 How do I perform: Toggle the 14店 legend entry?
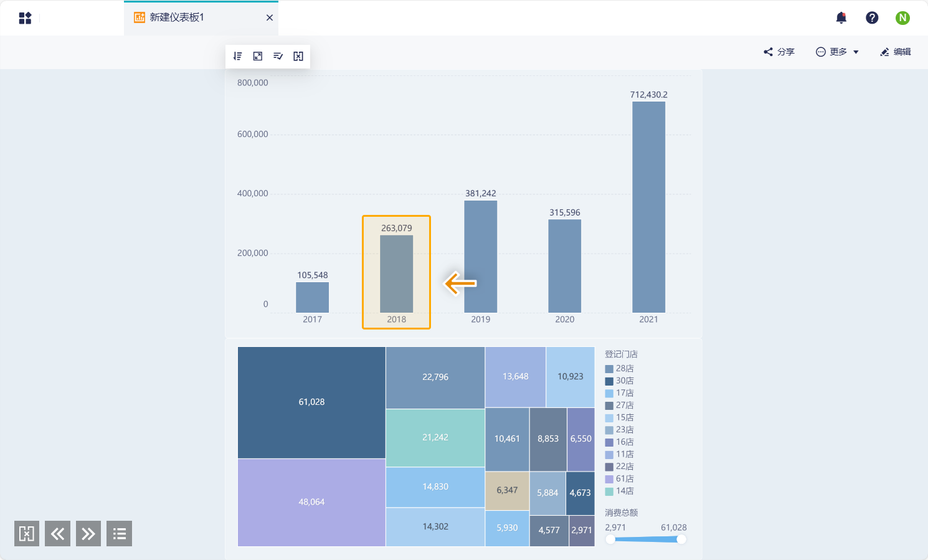[x=620, y=491]
